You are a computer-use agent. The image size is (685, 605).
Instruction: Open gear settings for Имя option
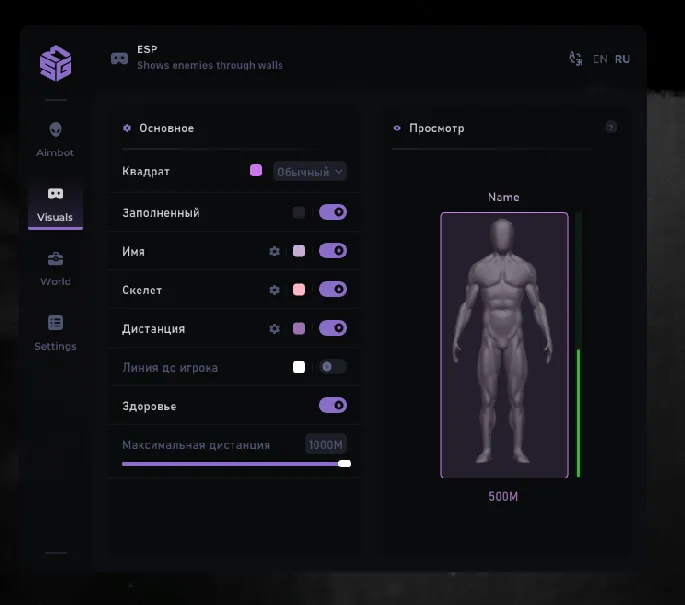click(x=274, y=251)
